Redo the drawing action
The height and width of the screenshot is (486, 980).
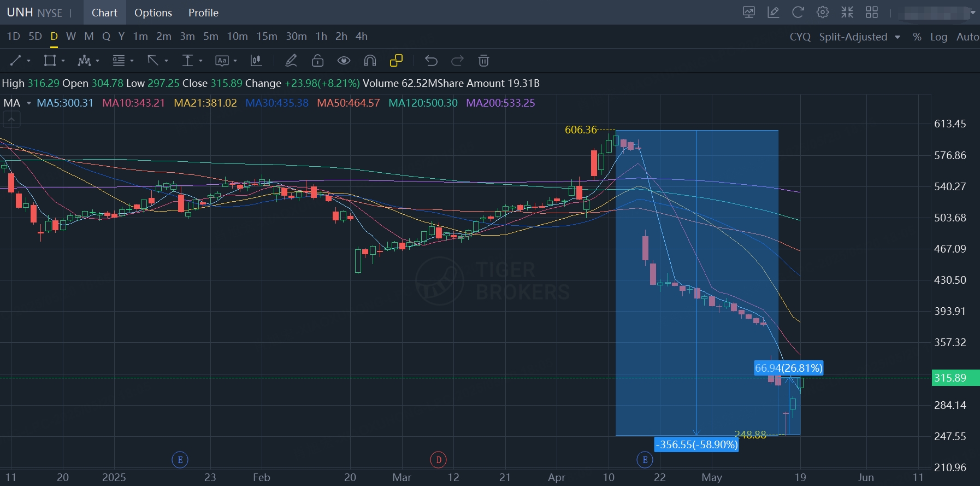point(457,61)
